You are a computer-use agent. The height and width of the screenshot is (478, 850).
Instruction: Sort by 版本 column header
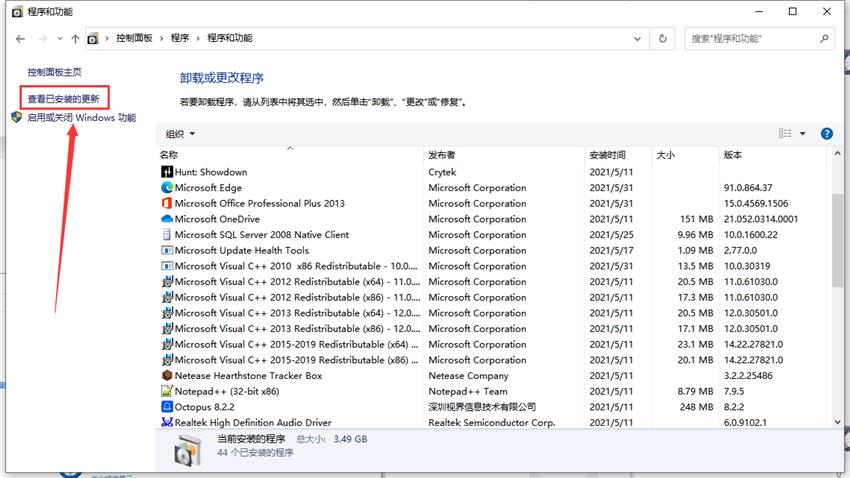(774, 155)
